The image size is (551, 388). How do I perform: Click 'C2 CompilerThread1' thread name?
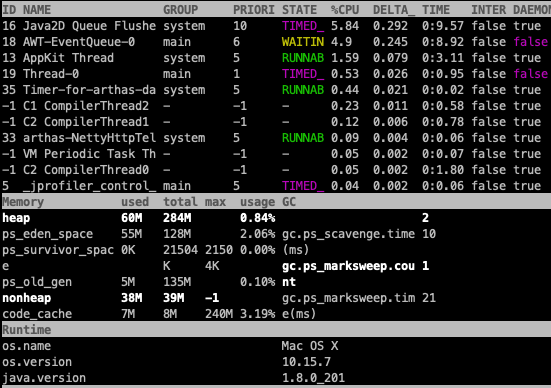point(86,122)
